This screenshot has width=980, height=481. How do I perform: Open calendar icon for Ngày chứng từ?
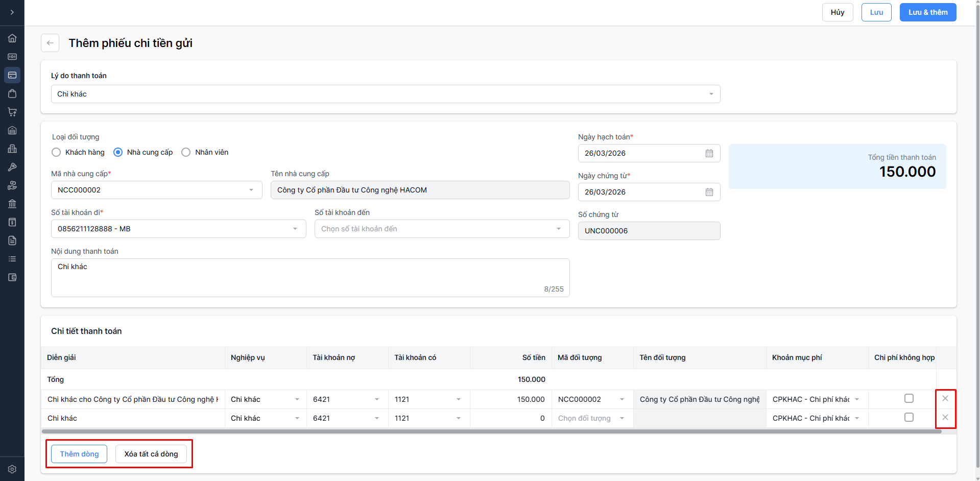tap(709, 192)
